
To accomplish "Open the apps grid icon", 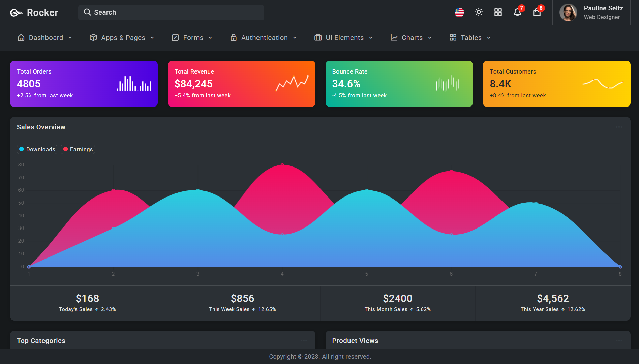I will point(498,12).
